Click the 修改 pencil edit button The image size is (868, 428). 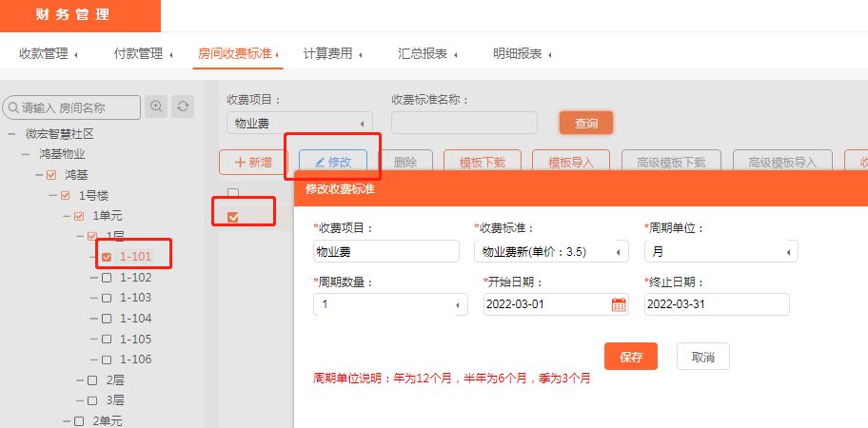pyautogui.click(x=333, y=163)
